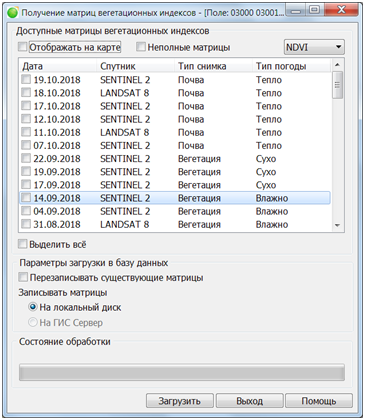Enable the 'Отображать на карте' checkbox
The height and width of the screenshot is (420, 365).
(22, 47)
